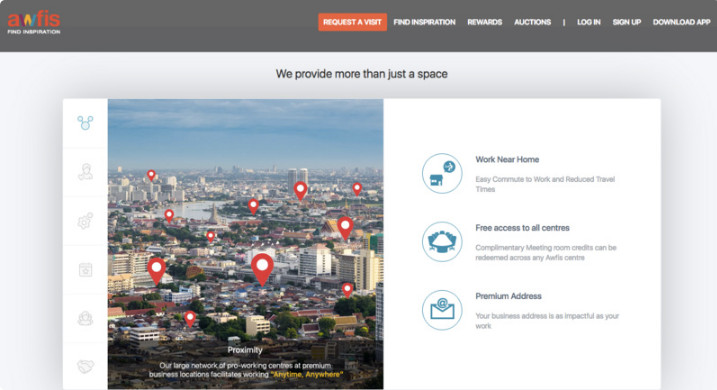The width and height of the screenshot is (717, 390).
Task: Click the 'Anytime, Anywhere' highlighted text
Action: 307,374
